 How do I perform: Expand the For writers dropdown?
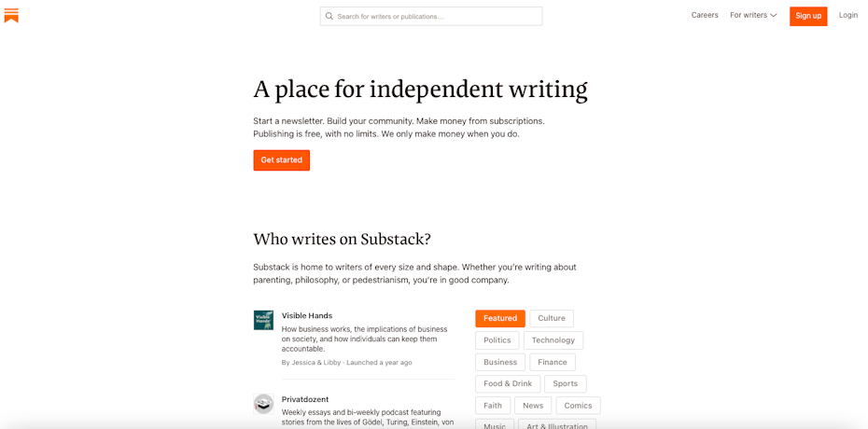click(753, 15)
